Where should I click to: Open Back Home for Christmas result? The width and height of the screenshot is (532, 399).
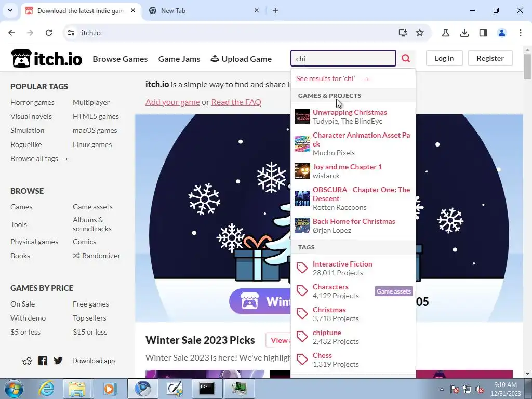coord(353,225)
